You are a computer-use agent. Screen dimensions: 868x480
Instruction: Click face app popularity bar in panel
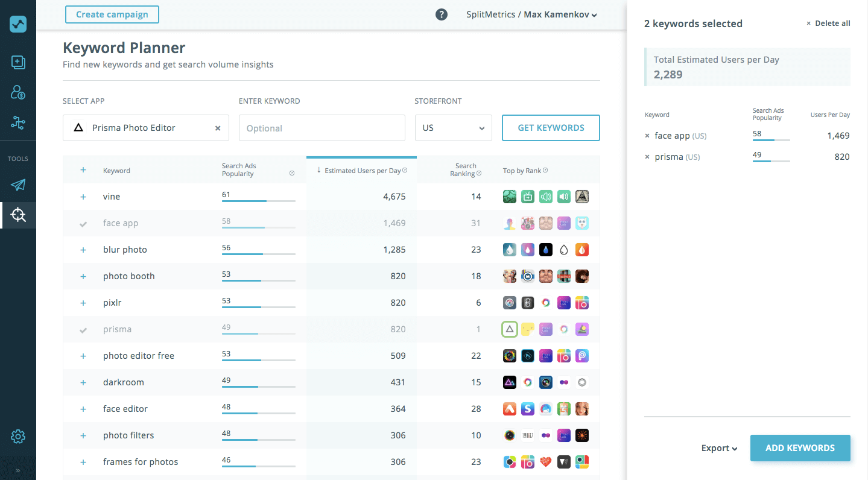click(x=771, y=140)
